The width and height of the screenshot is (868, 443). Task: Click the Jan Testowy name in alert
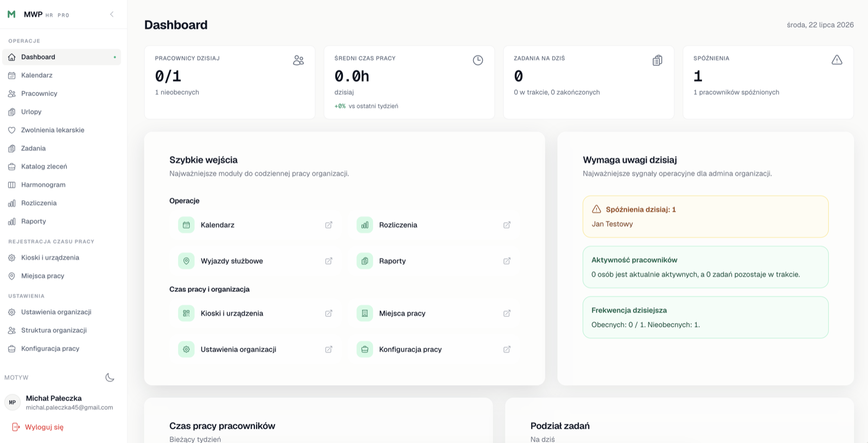coord(612,224)
